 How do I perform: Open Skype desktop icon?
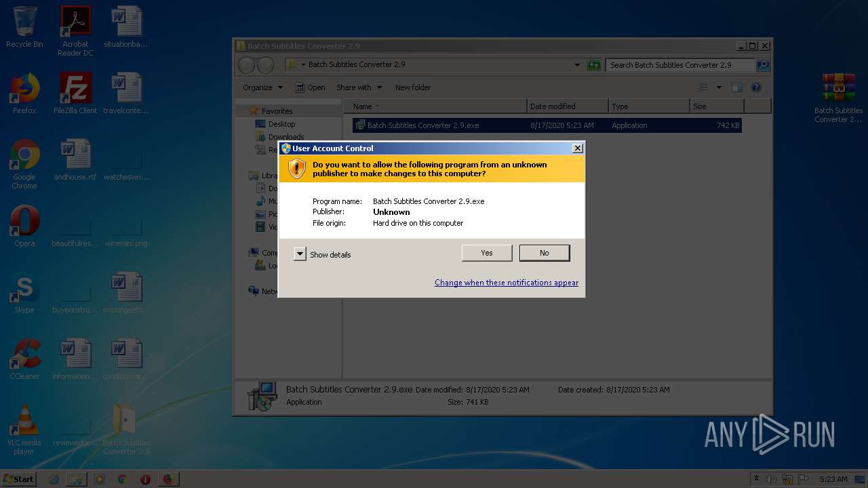pos(24,293)
